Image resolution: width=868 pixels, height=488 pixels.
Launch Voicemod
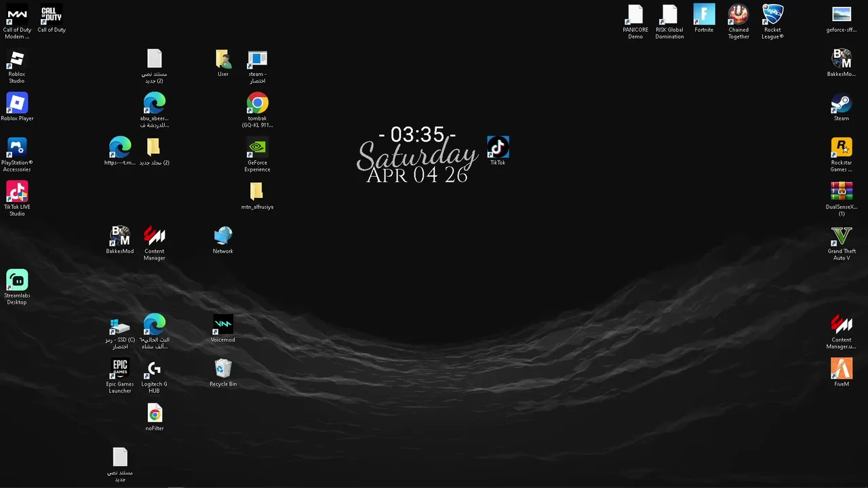click(223, 328)
